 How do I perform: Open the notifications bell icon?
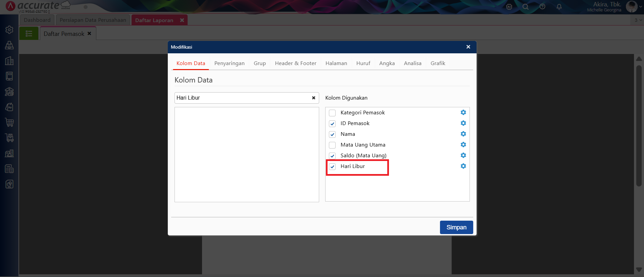click(x=559, y=7)
